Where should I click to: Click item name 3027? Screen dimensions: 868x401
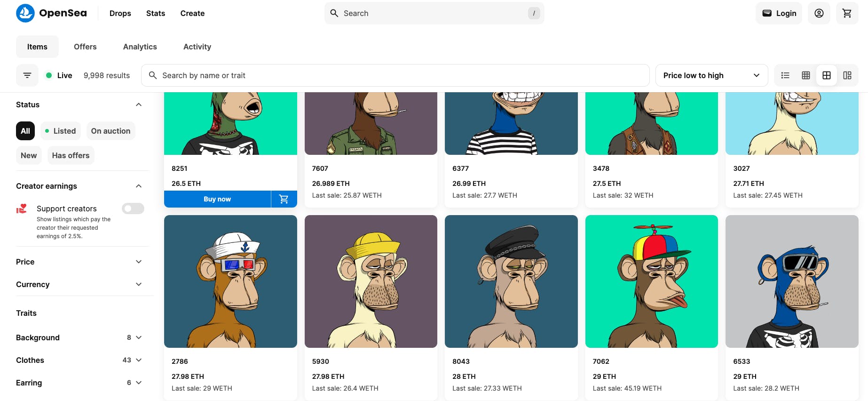click(x=742, y=168)
